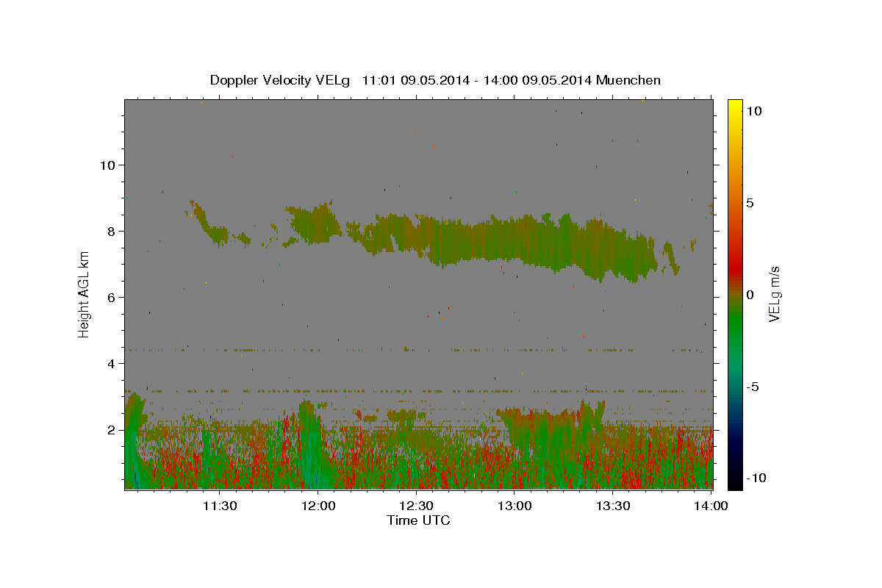Click the 'Muenchen' location in the title
Screen dimensions: 882x588
[628, 80]
